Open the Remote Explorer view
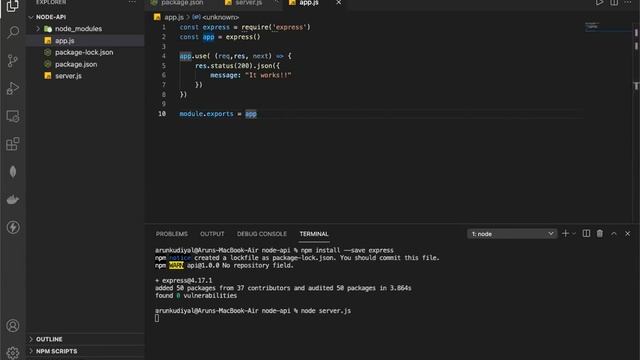 click(13, 116)
